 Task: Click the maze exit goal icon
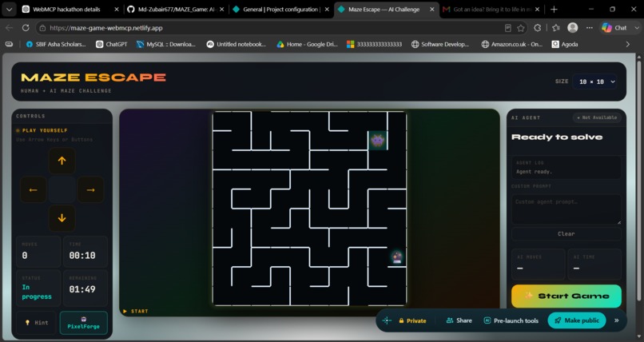click(397, 257)
